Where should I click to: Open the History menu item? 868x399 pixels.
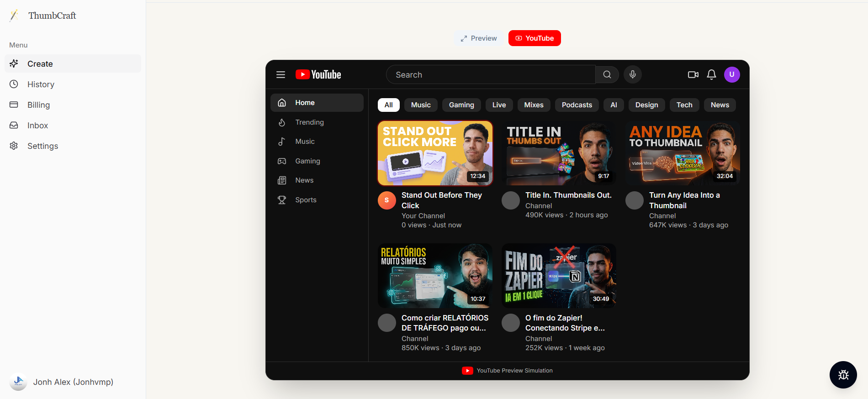click(73, 84)
